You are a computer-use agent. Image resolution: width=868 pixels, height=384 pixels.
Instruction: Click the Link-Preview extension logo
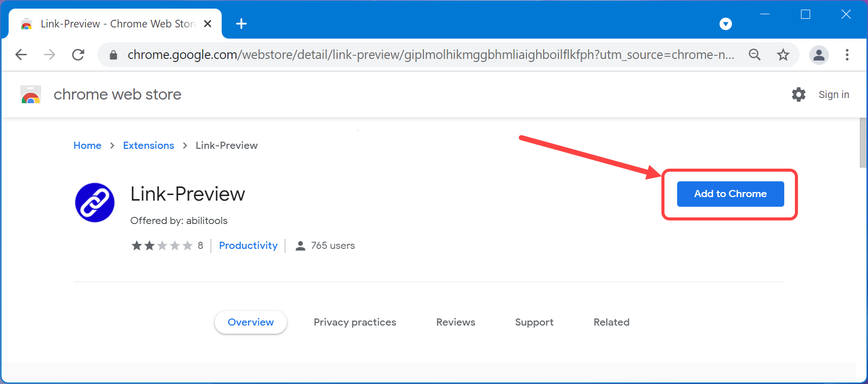coord(95,203)
